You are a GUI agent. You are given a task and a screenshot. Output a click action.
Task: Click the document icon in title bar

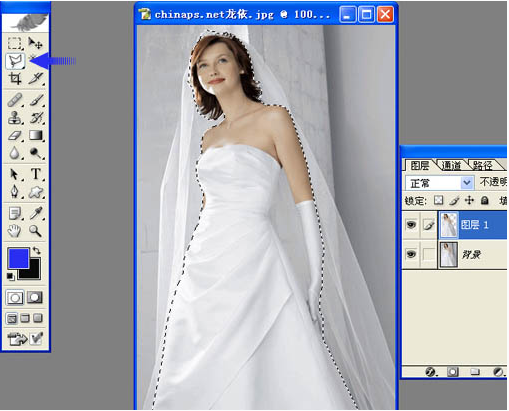[x=145, y=14]
